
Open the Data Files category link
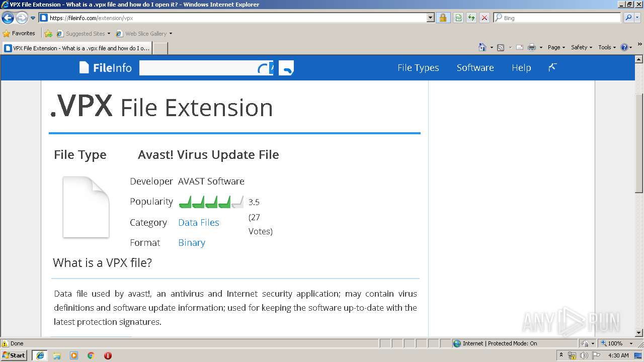tap(199, 222)
